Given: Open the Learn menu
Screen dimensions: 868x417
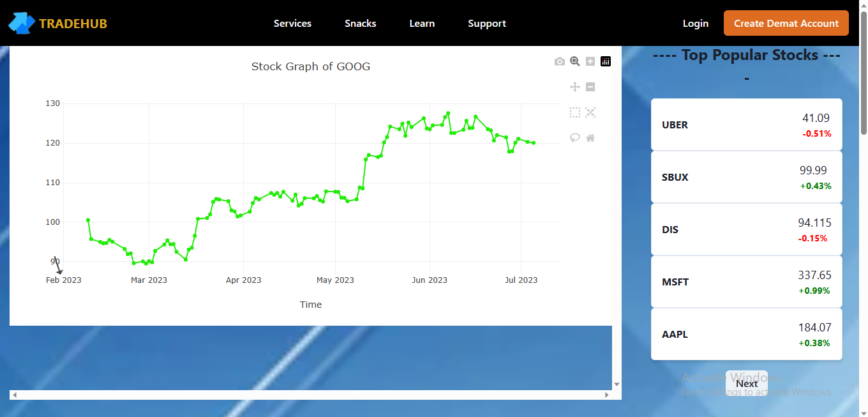Looking at the screenshot, I should [422, 23].
